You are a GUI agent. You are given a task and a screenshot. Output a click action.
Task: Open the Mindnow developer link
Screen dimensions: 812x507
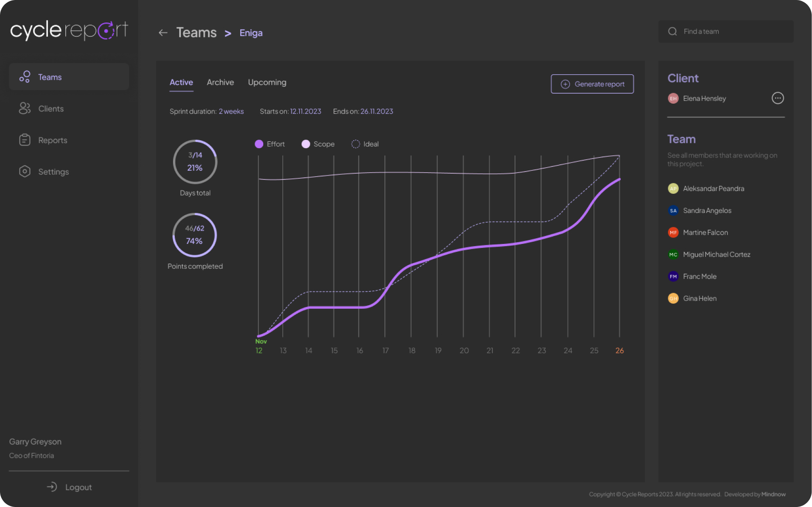pos(774,494)
